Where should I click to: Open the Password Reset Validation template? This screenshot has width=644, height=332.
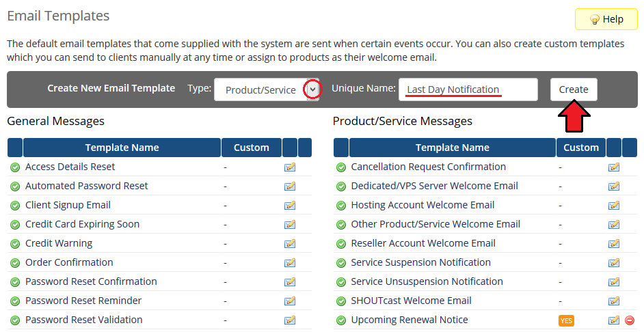84,320
